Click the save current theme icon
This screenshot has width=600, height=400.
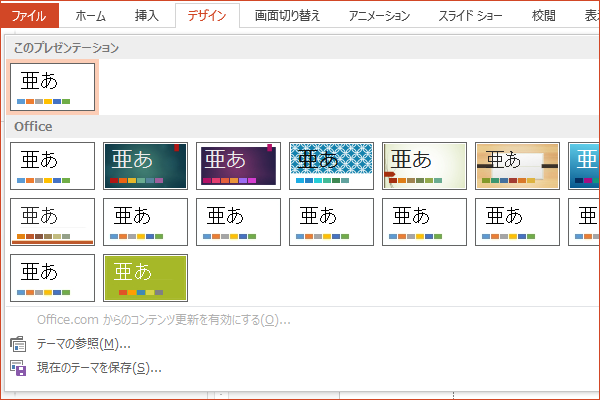[x=18, y=368]
